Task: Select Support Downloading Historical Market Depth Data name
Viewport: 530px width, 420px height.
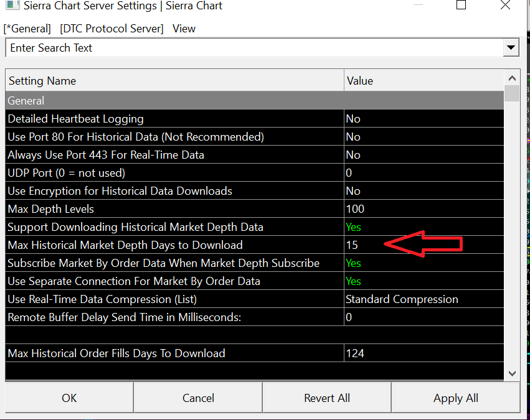Action: point(175,227)
